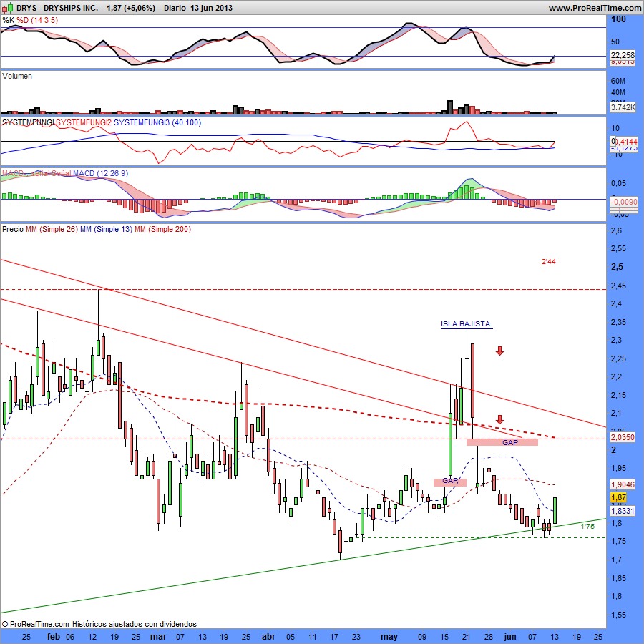The height and width of the screenshot is (644, 644).
Task: Click the 'abr' month label on the time axis
Action: [268, 637]
